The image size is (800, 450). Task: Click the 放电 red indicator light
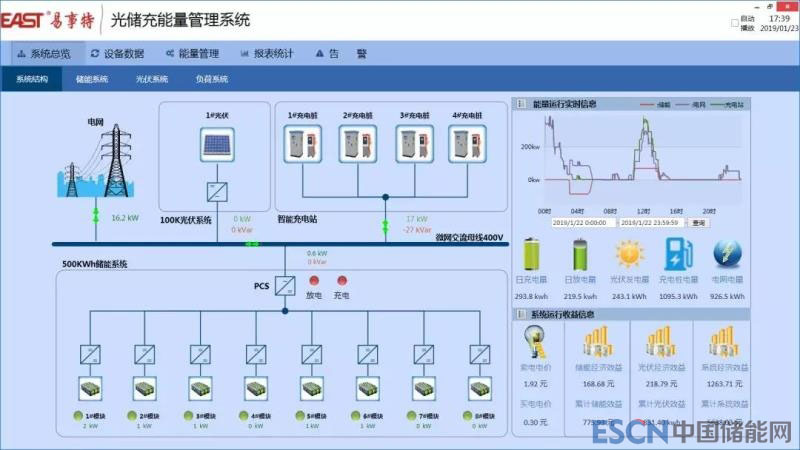pos(314,281)
